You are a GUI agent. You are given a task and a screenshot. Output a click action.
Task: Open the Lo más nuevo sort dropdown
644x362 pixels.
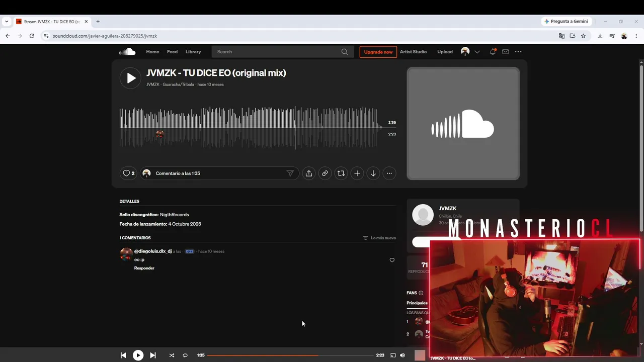click(x=379, y=238)
